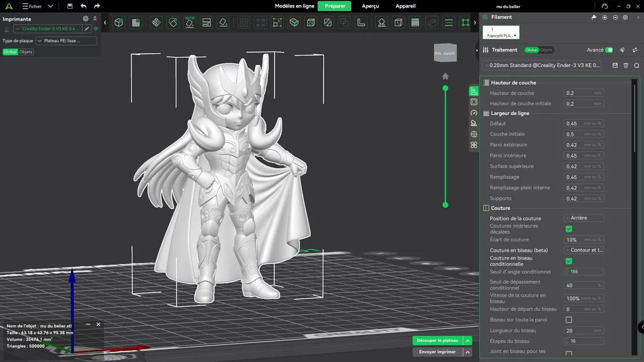This screenshot has width=644, height=362.
Task: Click the search settings magnifier icon
Action: tap(636, 65)
